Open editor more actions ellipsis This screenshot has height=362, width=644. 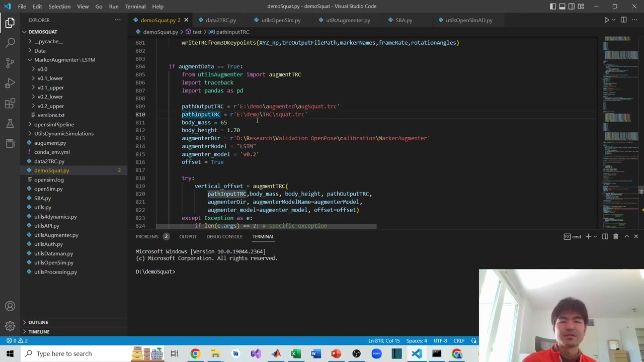[x=635, y=20]
